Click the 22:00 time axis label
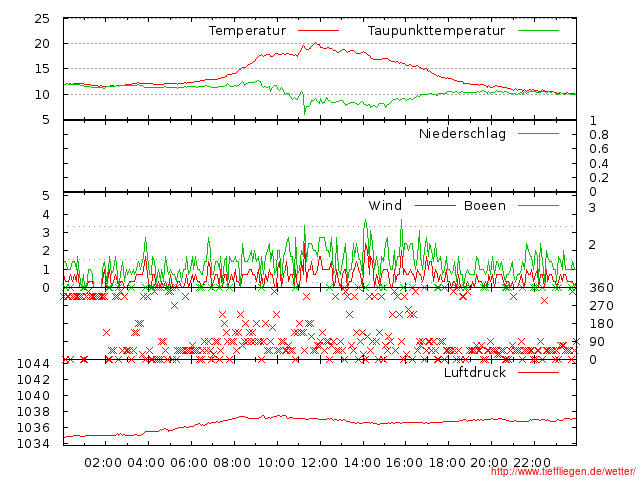The height and width of the screenshot is (480, 640). point(532,463)
